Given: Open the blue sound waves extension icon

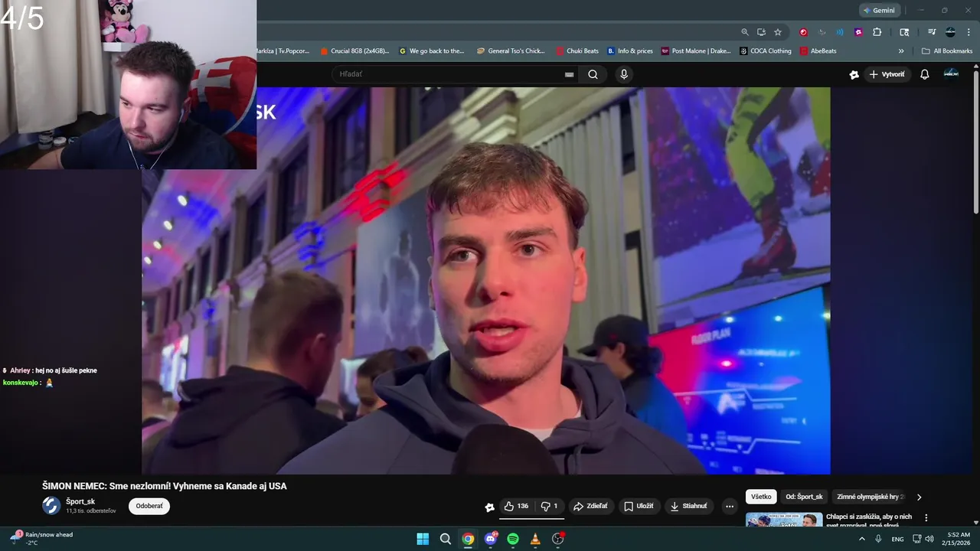Looking at the screenshot, I should click(x=840, y=32).
